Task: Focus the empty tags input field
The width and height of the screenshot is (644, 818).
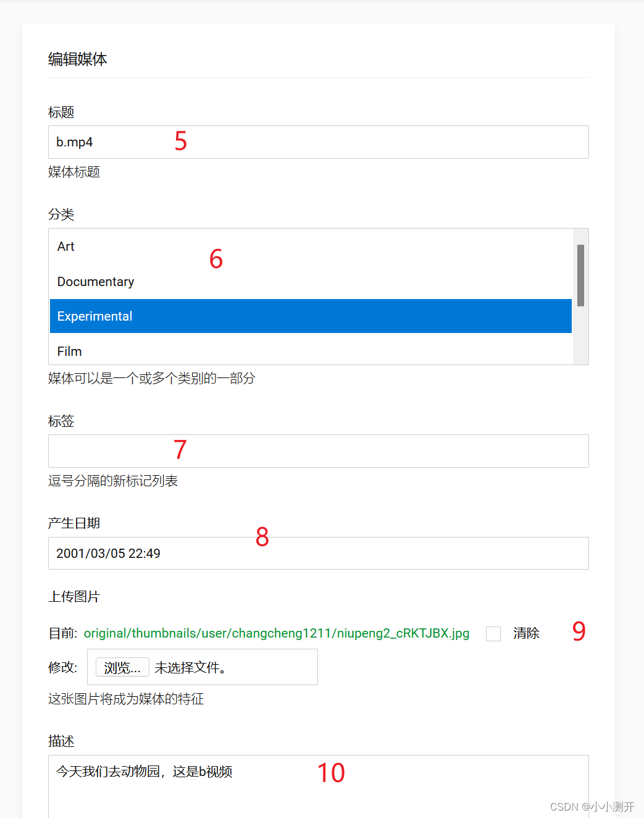Action: [x=318, y=451]
